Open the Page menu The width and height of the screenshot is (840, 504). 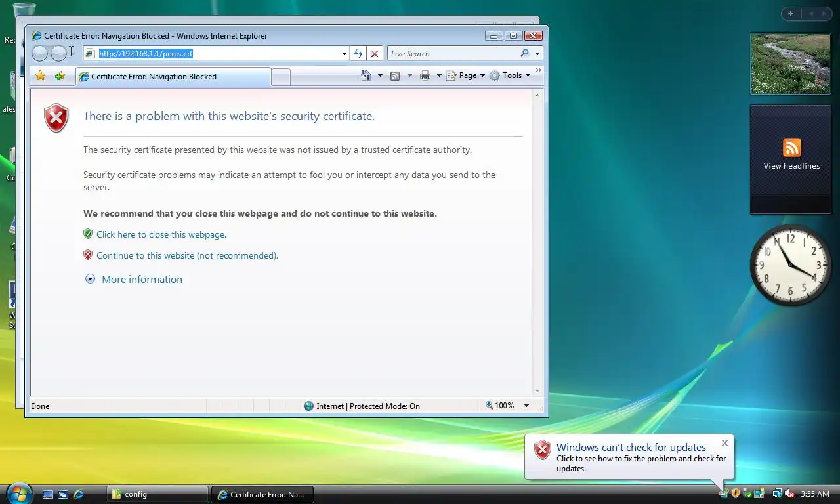466,75
